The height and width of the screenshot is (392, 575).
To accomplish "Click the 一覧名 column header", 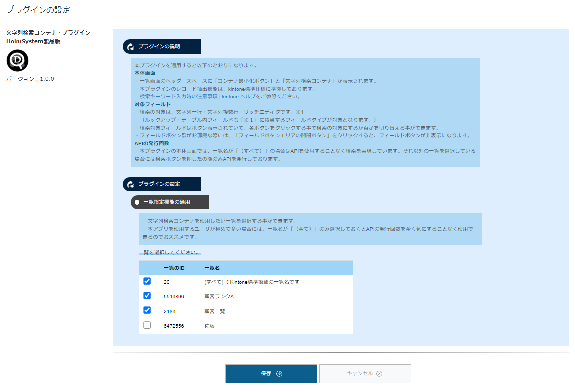I will (x=213, y=268).
